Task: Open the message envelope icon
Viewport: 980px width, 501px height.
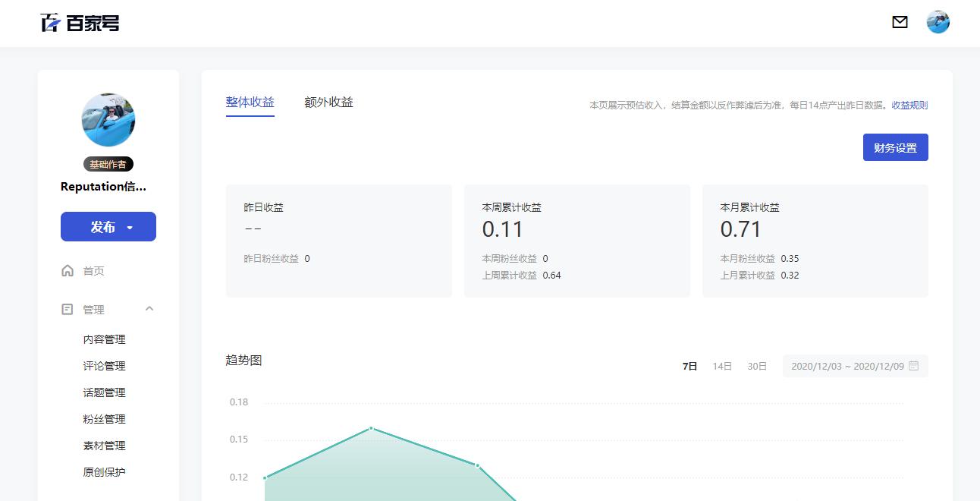Action: click(x=900, y=22)
